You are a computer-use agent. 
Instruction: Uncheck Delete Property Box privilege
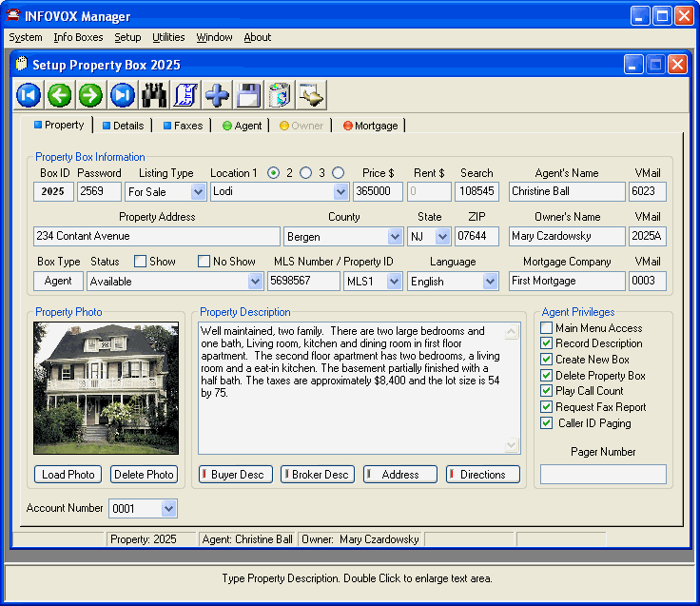point(547,375)
